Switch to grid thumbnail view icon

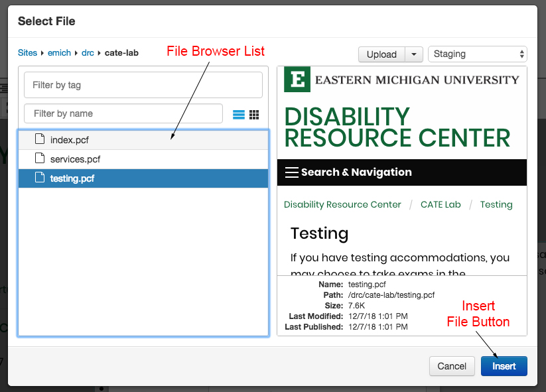[254, 115]
